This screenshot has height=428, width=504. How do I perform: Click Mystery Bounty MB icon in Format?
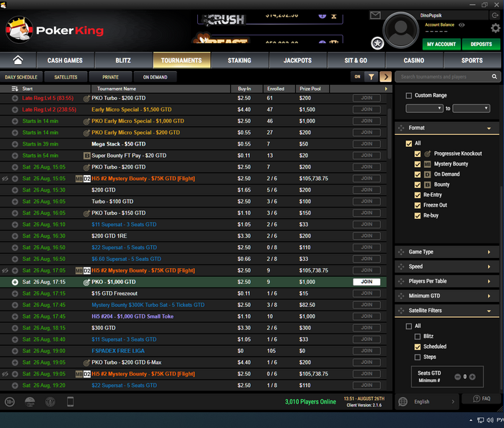click(428, 164)
